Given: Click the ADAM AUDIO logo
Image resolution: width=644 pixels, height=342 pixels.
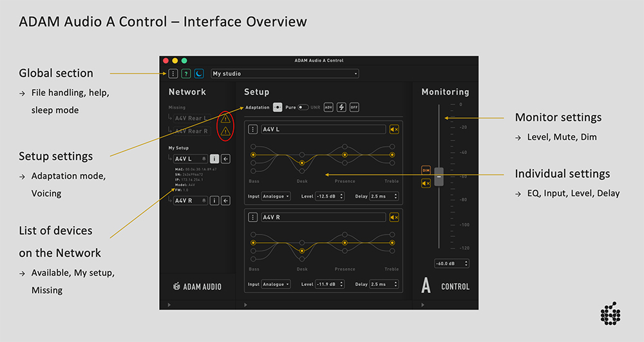Looking at the screenshot, I should [197, 287].
